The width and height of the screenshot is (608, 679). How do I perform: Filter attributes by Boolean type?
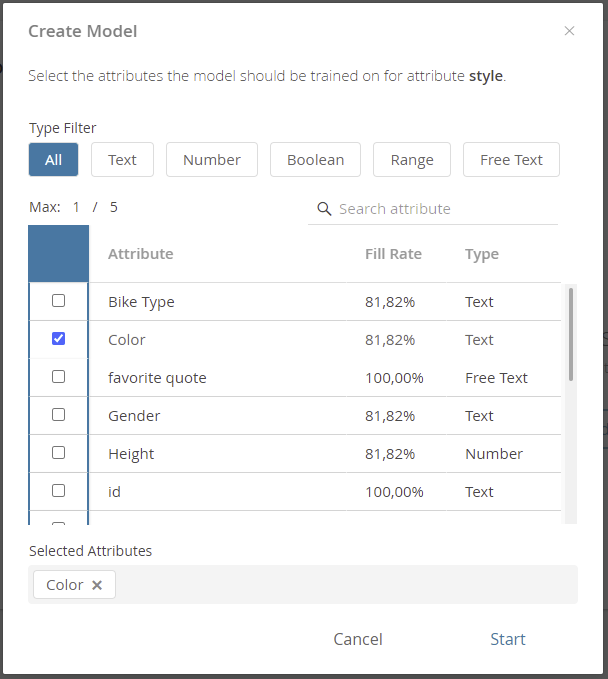point(315,160)
